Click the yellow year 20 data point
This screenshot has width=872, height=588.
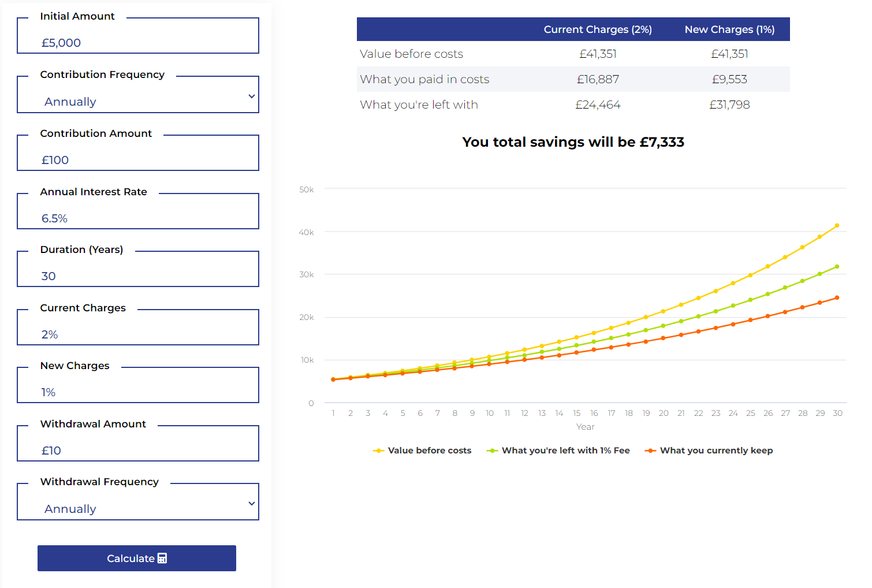click(663, 311)
